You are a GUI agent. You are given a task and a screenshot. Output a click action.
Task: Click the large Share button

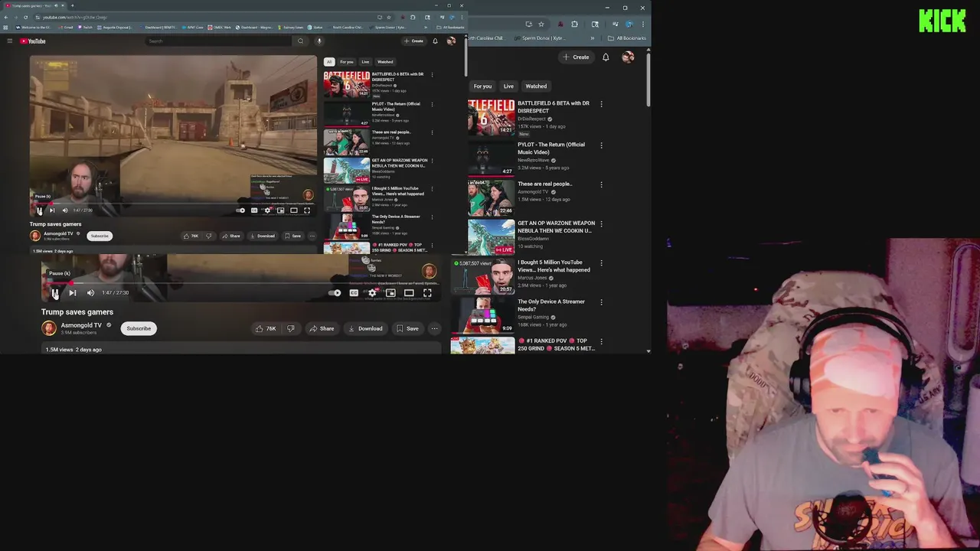[322, 328]
